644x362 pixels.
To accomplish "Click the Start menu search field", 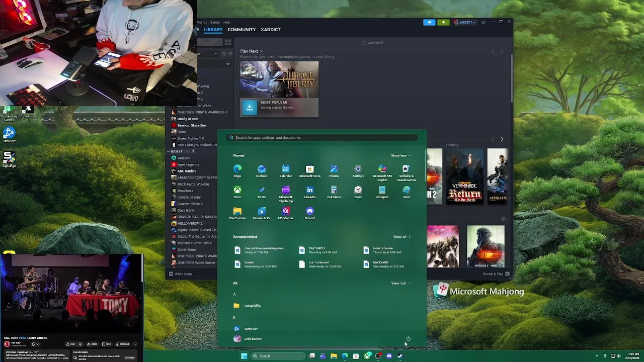I will [x=322, y=137].
